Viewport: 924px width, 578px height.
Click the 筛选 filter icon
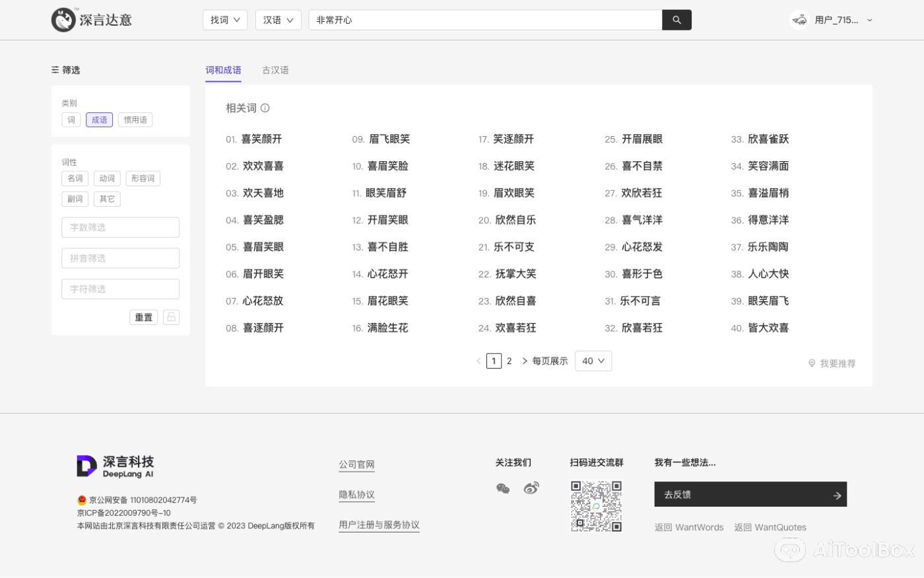pyautogui.click(x=55, y=69)
